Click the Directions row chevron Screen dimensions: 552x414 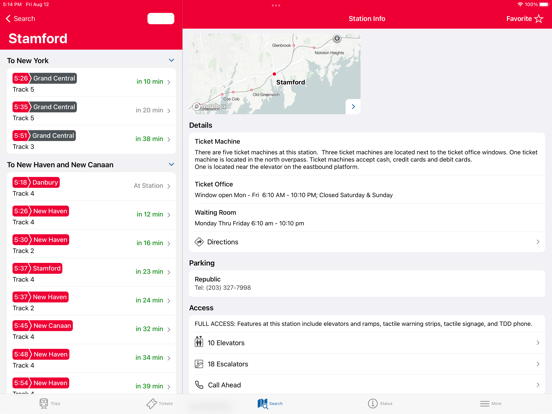(538, 242)
